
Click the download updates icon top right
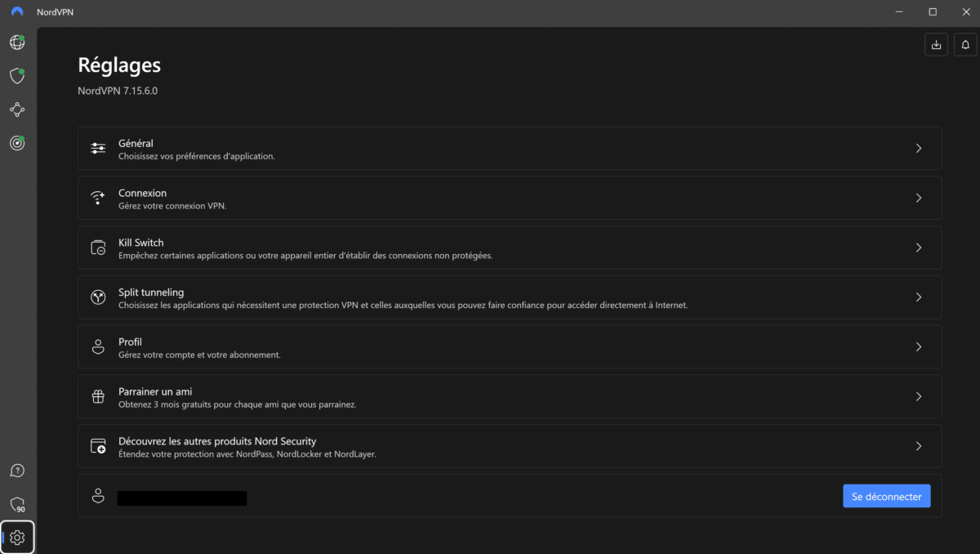936,44
